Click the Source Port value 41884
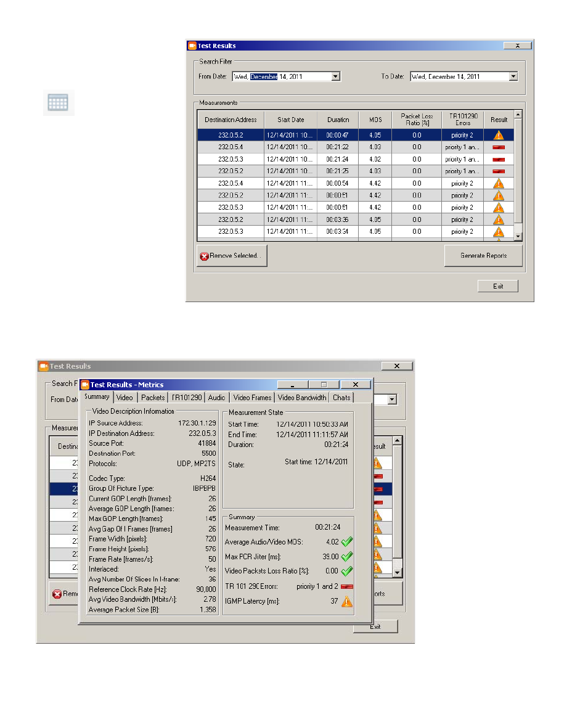This screenshot has width=588, height=714. [x=207, y=443]
